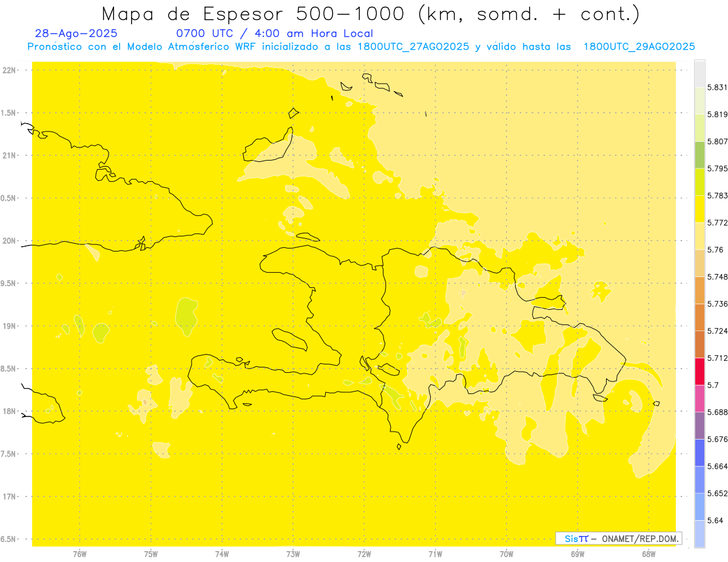Click the legend value 5.819
Image resolution: width=728 pixels, height=562 pixels.
point(718,115)
